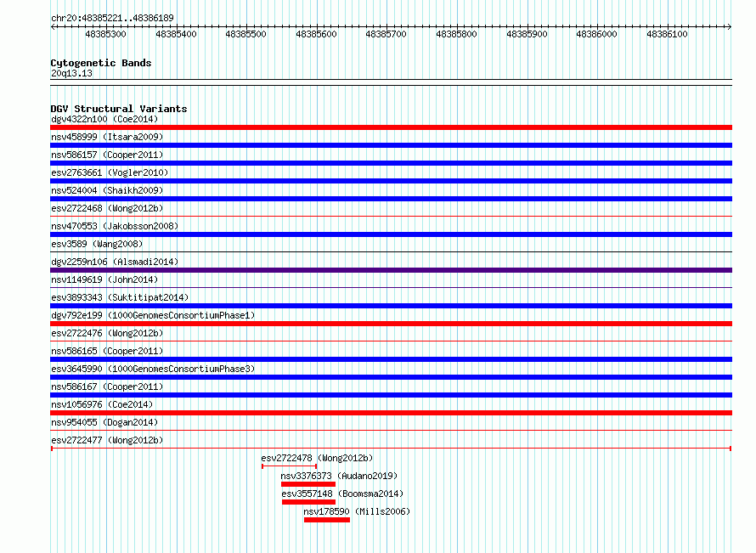Open the nsv586157 (Cooper2011) label

pos(107,155)
